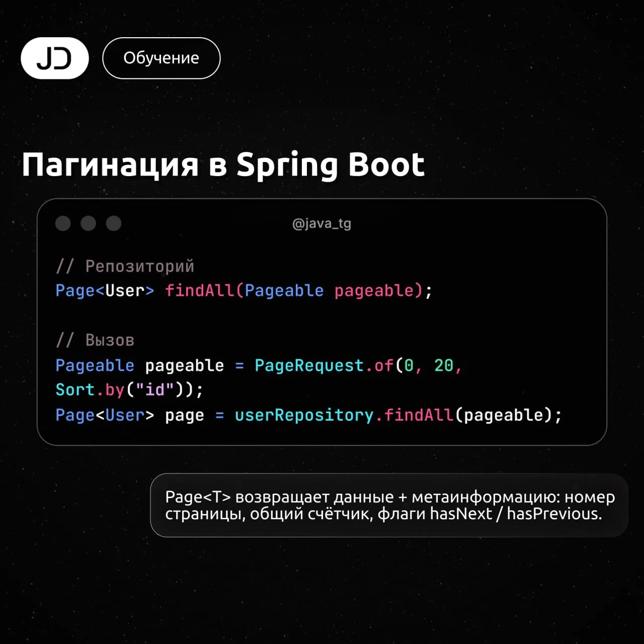This screenshot has height=644, width=644.
Task: Select the comment // Репозиторий
Action: (x=125, y=266)
